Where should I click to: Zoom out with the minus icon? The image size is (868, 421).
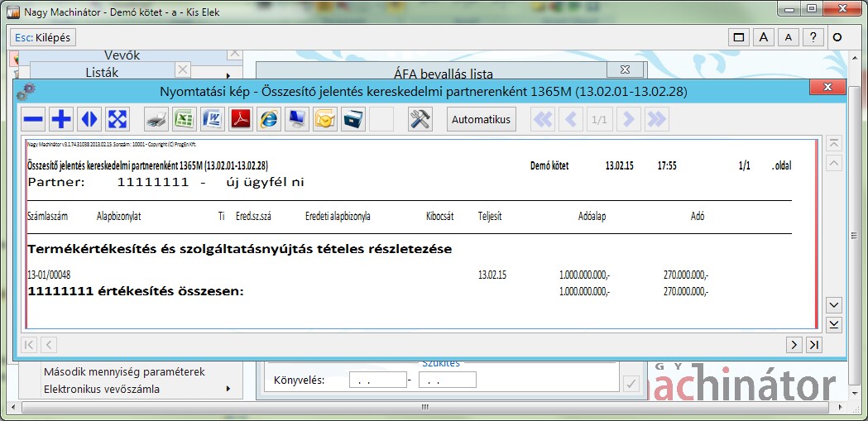34,119
